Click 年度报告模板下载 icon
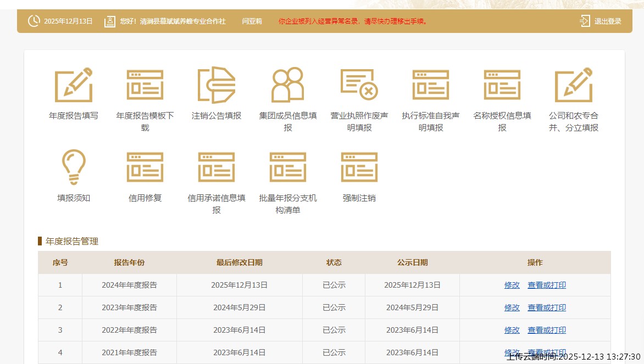The width and height of the screenshot is (644, 364). tap(145, 85)
